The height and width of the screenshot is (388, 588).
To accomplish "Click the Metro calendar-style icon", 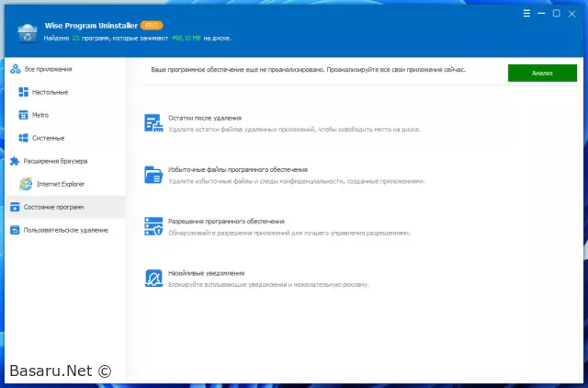I will pos(23,115).
